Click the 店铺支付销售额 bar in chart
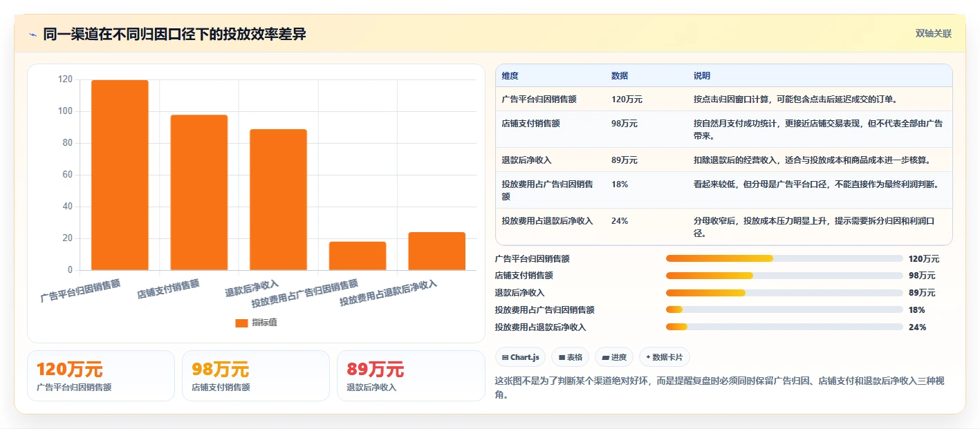The image size is (980, 429). pos(199,193)
